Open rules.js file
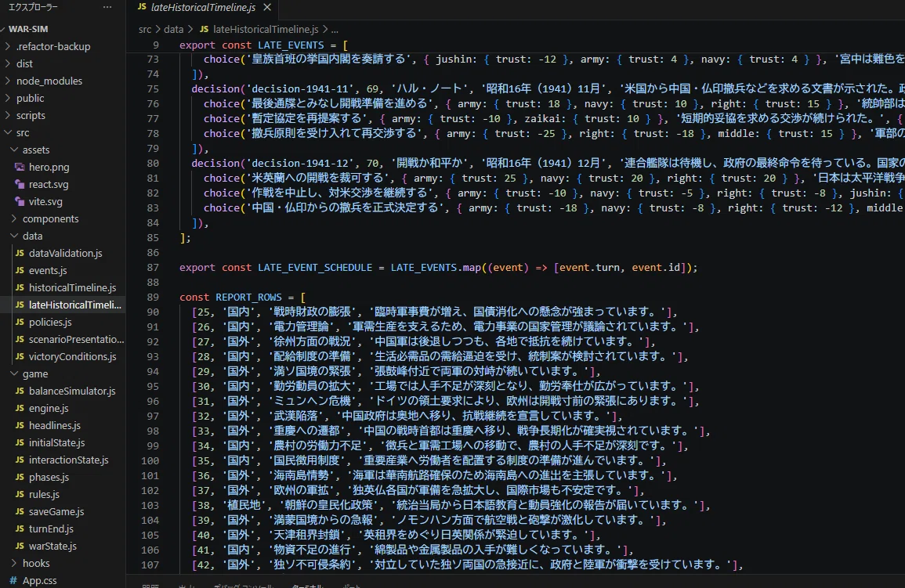Viewport: 905px width, 588px height. point(44,495)
